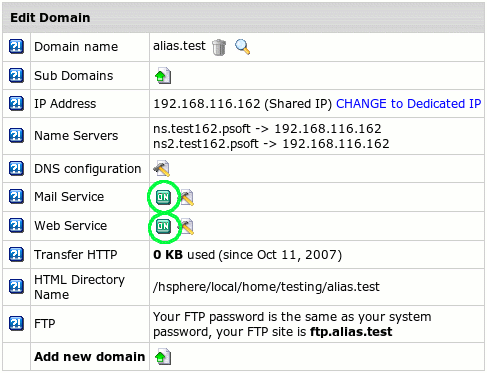Open help for HTML Directory Name row

[16, 287]
